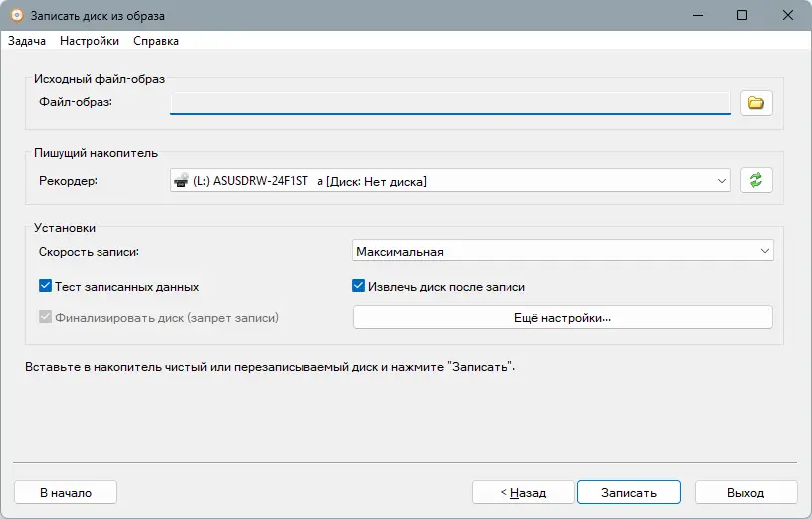
Task: Click the 'В начало' button
Action: [66, 492]
